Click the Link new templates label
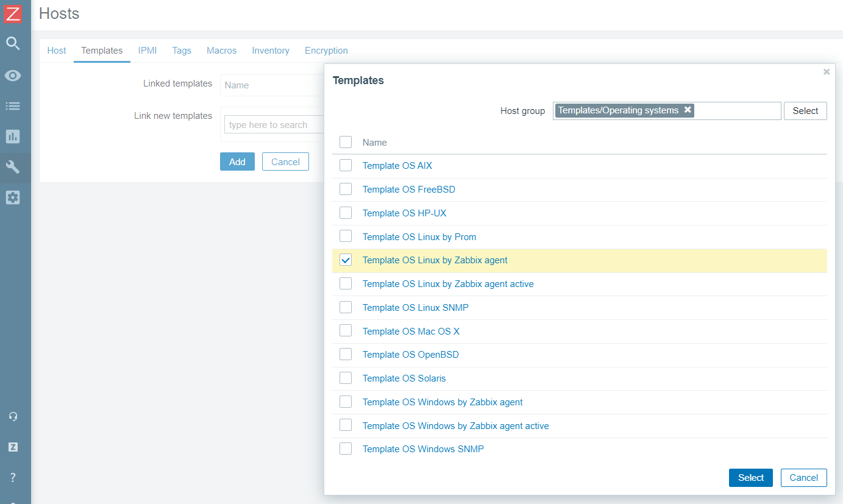The width and height of the screenshot is (843, 504). tap(173, 116)
